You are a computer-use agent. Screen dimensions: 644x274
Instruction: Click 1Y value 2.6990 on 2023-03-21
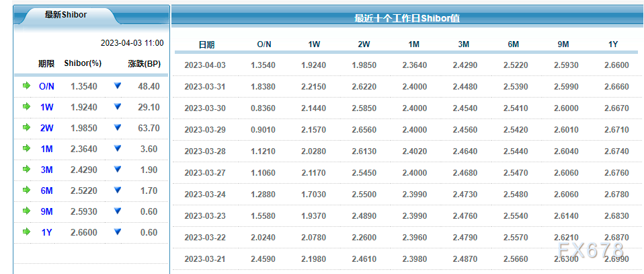coord(616,259)
